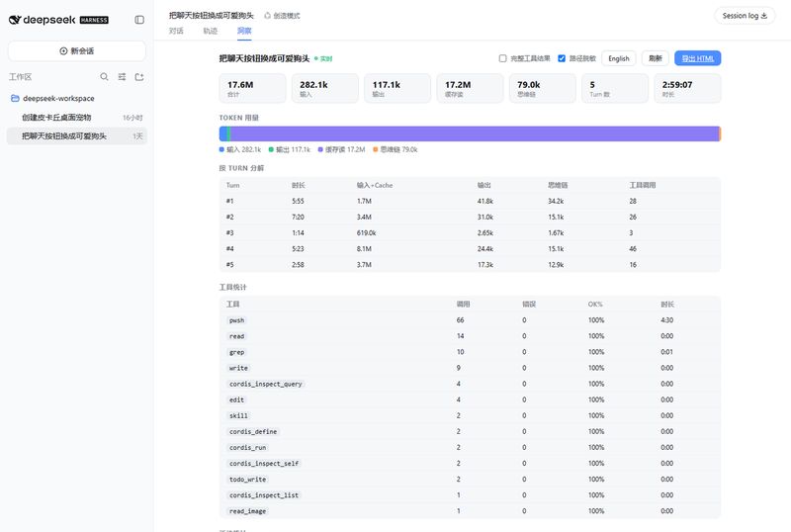The width and height of the screenshot is (791, 532).
Task: Click the folder icon beside deepseek-workspace
Action: click(x=15, y=98)
